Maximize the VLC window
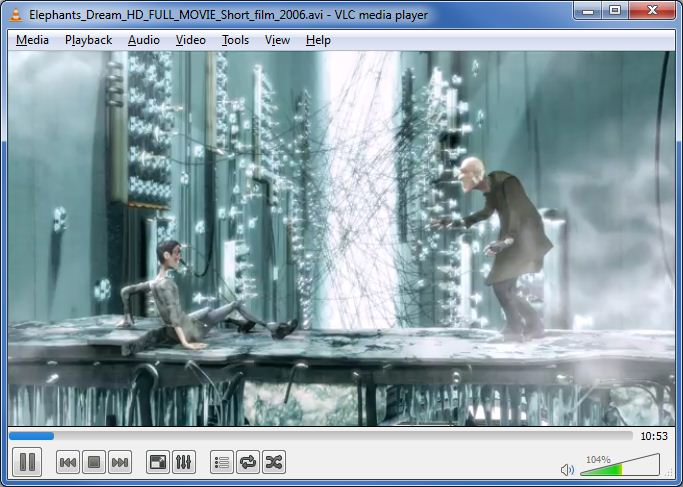 click(615, 10)
